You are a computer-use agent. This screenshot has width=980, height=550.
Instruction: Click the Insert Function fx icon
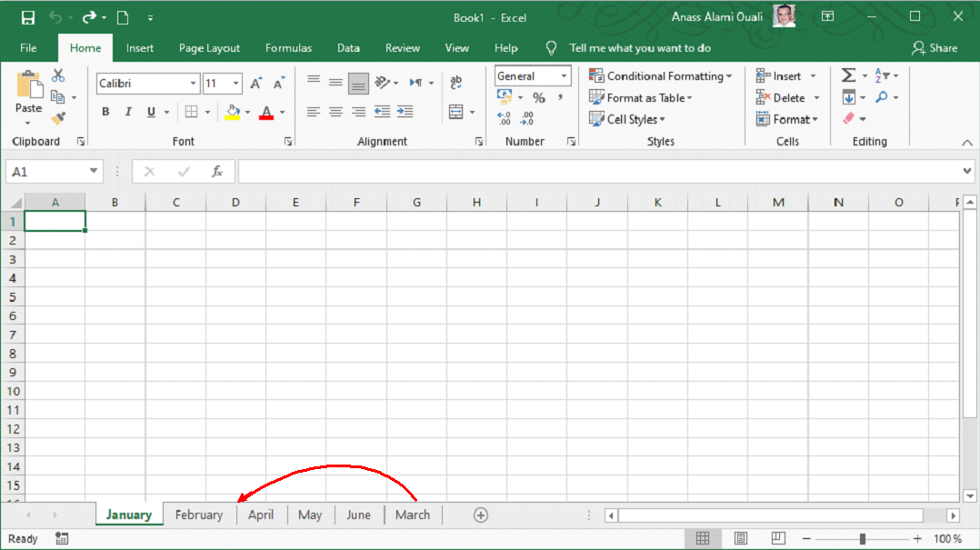(217, 171)
